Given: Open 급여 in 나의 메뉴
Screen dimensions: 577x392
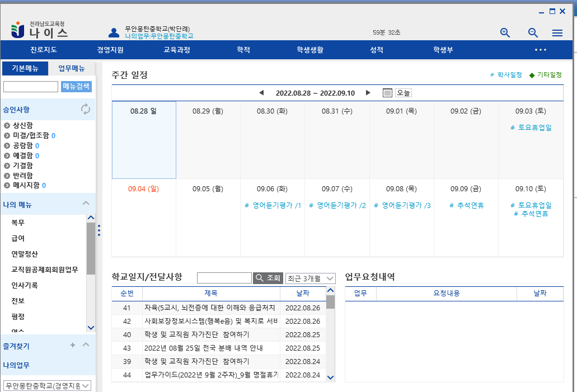Looking at the screenshot, I should (x=18, y=238).
